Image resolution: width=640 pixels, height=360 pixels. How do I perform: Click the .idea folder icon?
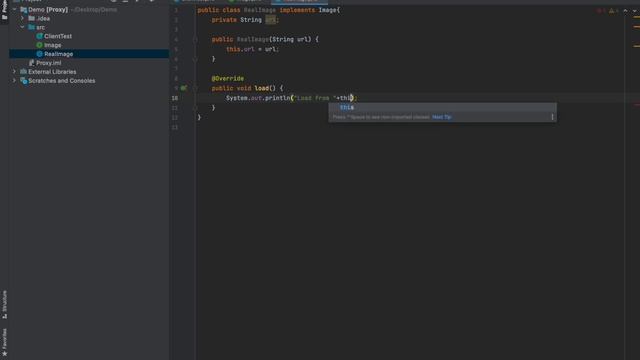click(31, 18)
